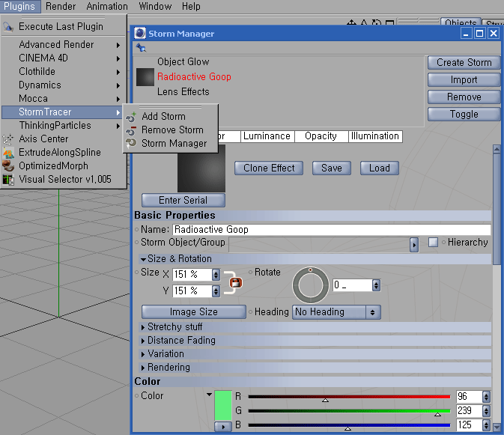Expand the Variation section
The height and width of the screenshot is (435, 504).
click(x=143, y=354)
